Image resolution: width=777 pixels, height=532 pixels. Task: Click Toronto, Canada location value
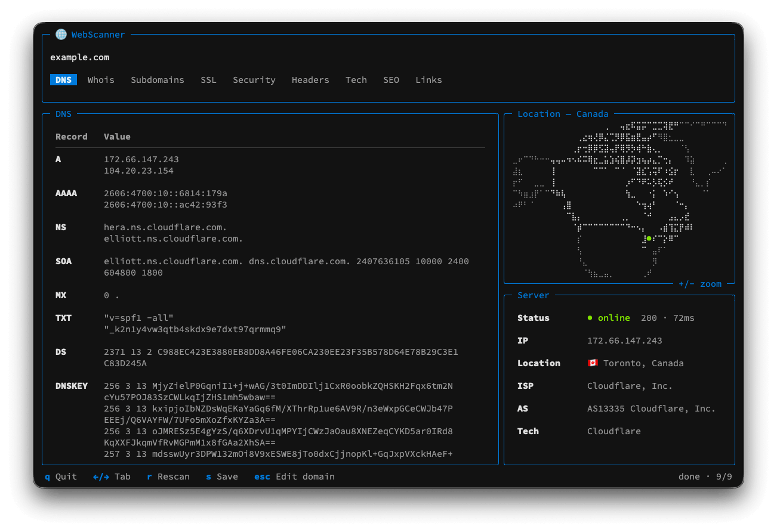(x=643, y=363)
